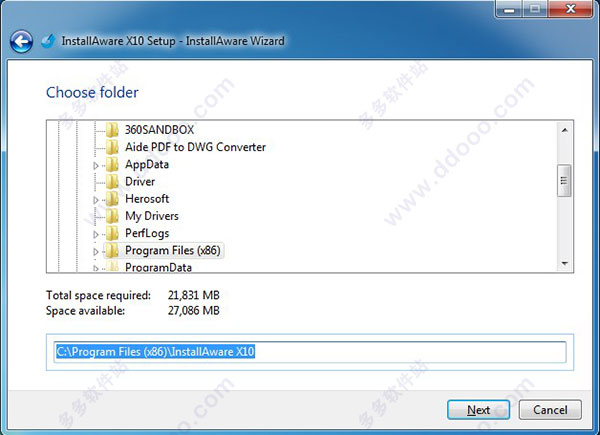
Task: Select the AppData folder label
Action: pos(147,165)
